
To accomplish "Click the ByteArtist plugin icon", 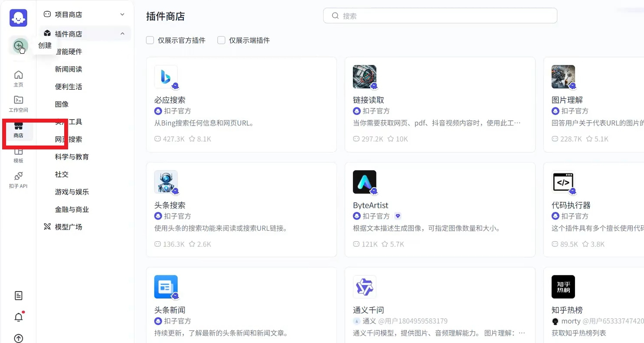I will point(365,182).
